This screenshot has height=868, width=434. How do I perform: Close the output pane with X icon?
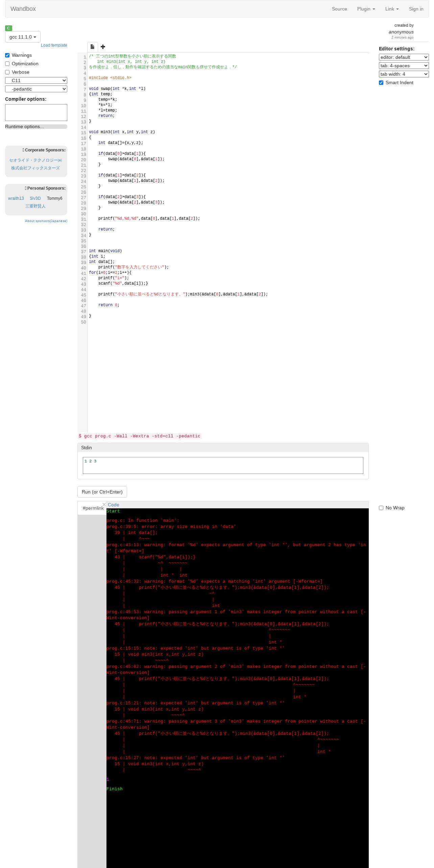[x=104, y=504]
